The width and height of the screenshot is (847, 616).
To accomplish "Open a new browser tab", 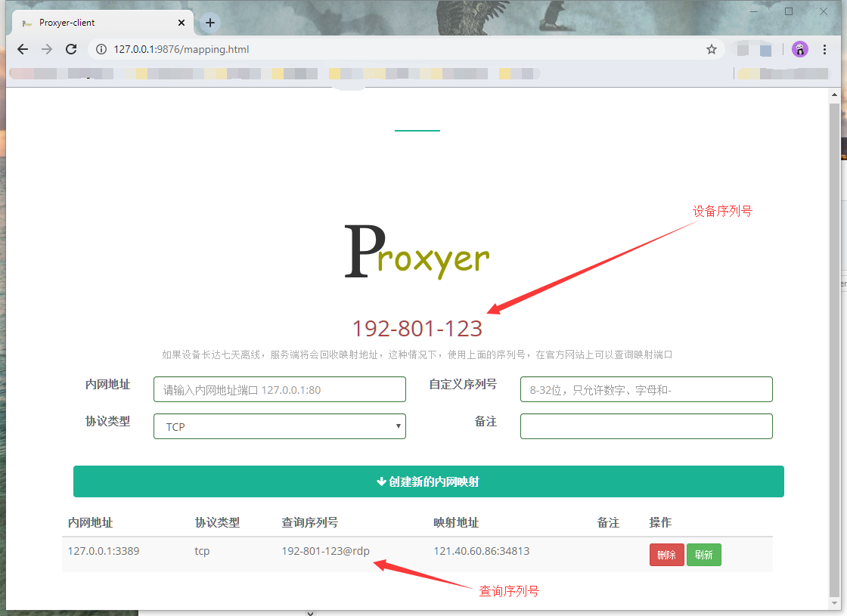I will pyautogui.click(x=210, y=23).
